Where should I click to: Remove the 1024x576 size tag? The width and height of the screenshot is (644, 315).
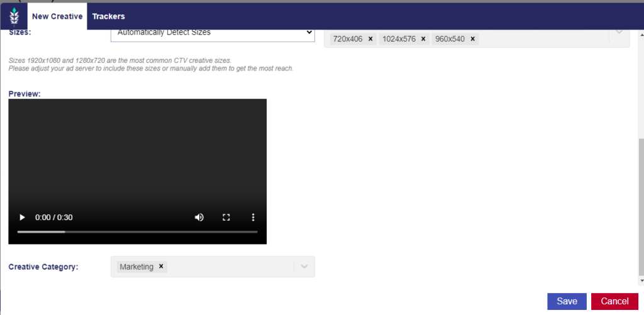pyautogui.click(x=423, y=39)
